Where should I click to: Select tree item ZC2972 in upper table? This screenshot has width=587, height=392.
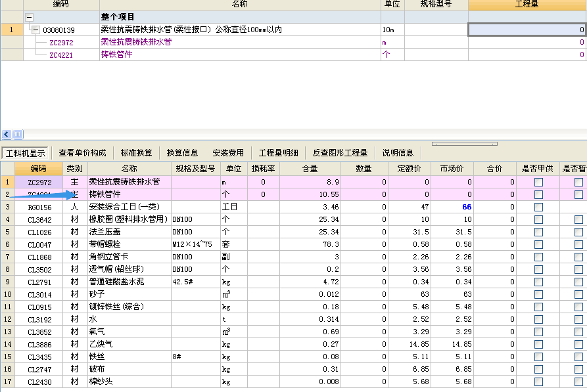click(x=61, y=43)
